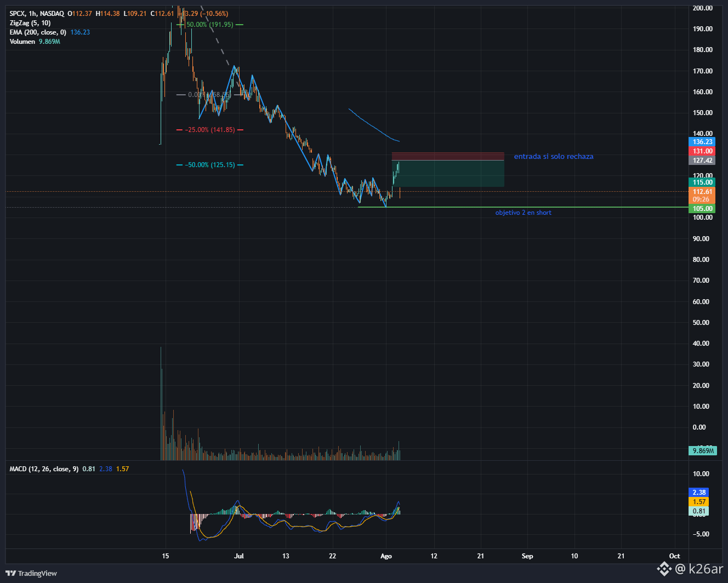Select the 50.00% (191.95) Fibonacci level label
The height and width of the screenshot is (583, 728).
click(x=210, y=25)
